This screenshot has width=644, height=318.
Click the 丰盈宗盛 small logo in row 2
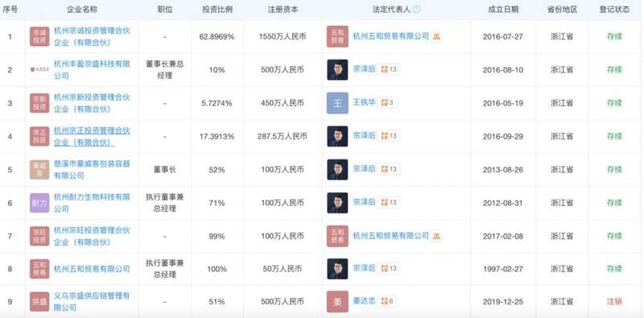coord(39,70)
